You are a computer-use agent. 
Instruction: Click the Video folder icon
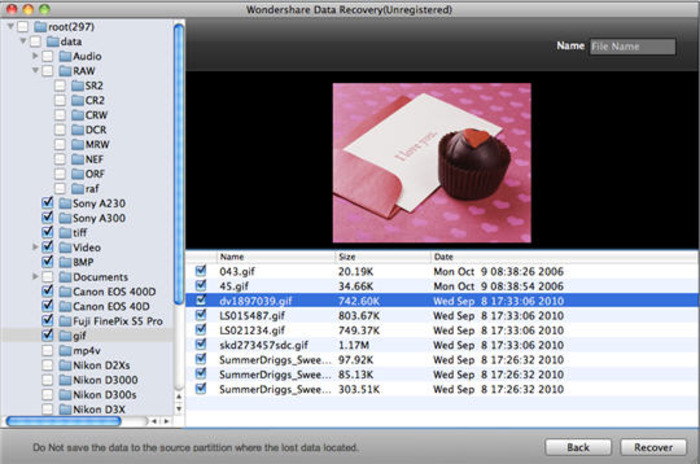tap(64, 247)
